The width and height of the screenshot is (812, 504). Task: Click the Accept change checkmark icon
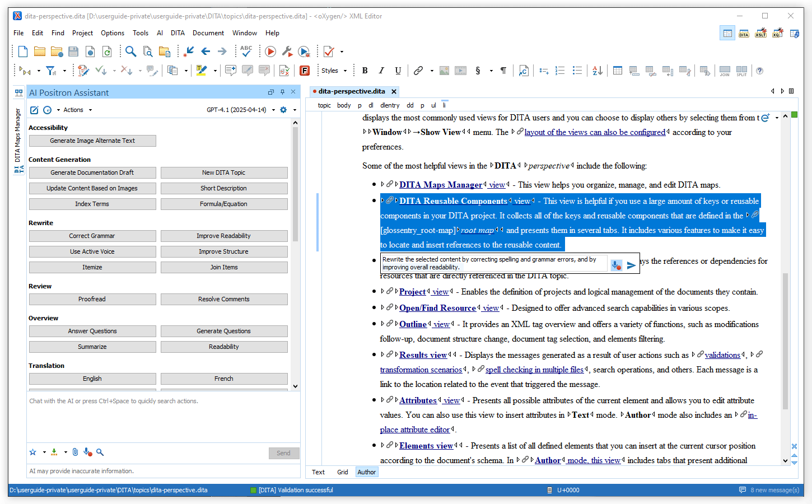pyautogui.click(x=100, y=71)
